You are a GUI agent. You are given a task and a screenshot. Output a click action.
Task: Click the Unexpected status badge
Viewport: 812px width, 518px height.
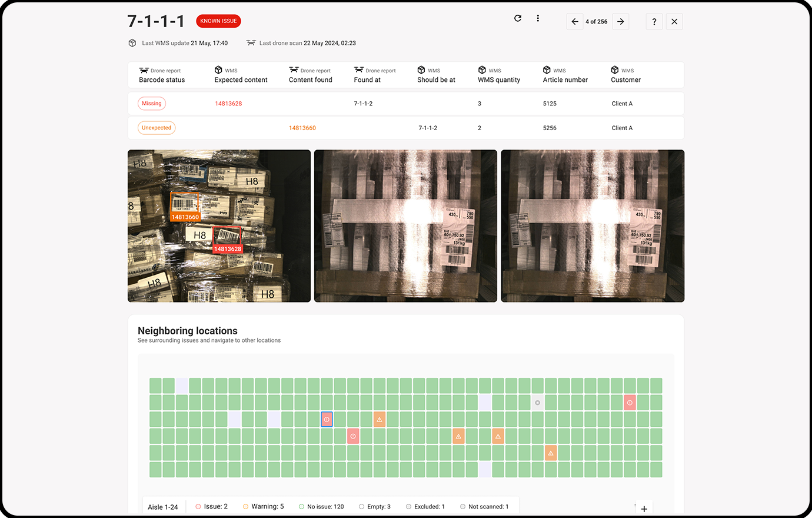click(157, 128)
